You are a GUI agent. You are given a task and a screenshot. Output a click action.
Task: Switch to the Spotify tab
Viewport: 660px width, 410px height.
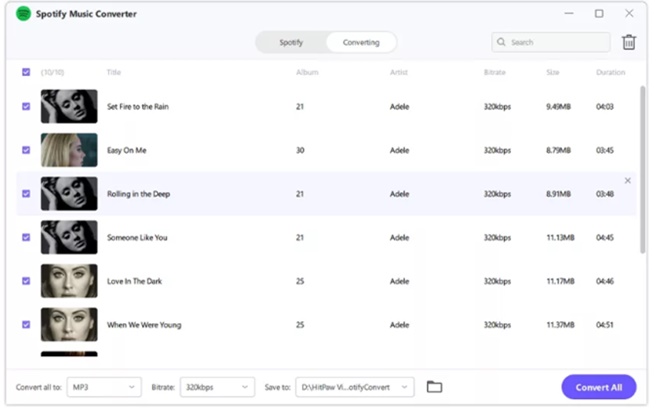point(291,43)
